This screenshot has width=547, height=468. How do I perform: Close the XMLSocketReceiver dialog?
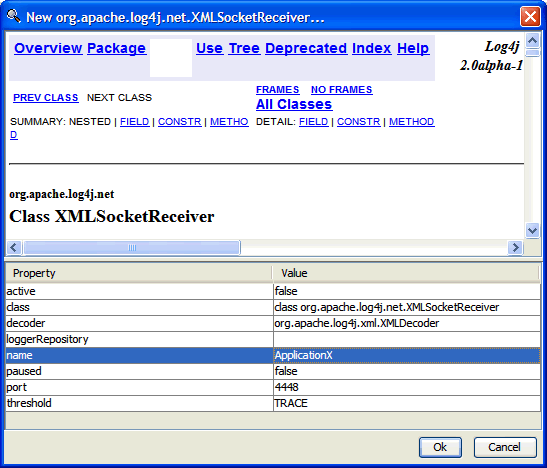[530, 16]
